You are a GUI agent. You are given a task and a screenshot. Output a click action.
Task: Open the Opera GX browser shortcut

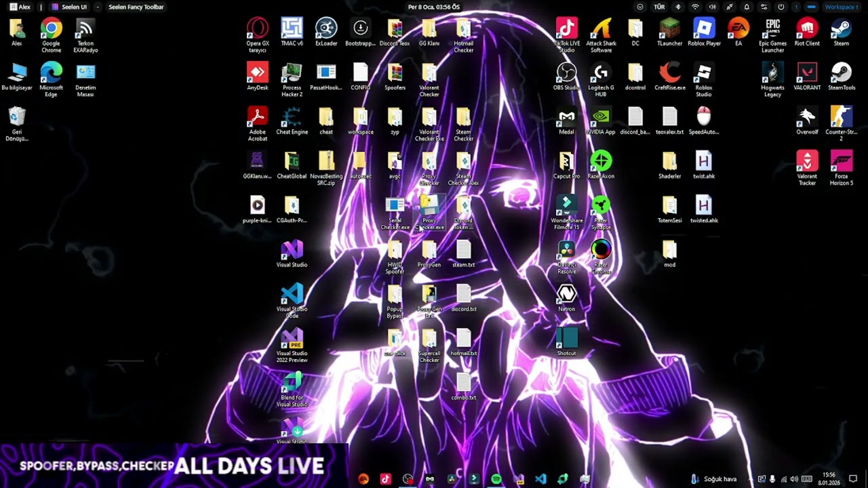click(258, 35)
